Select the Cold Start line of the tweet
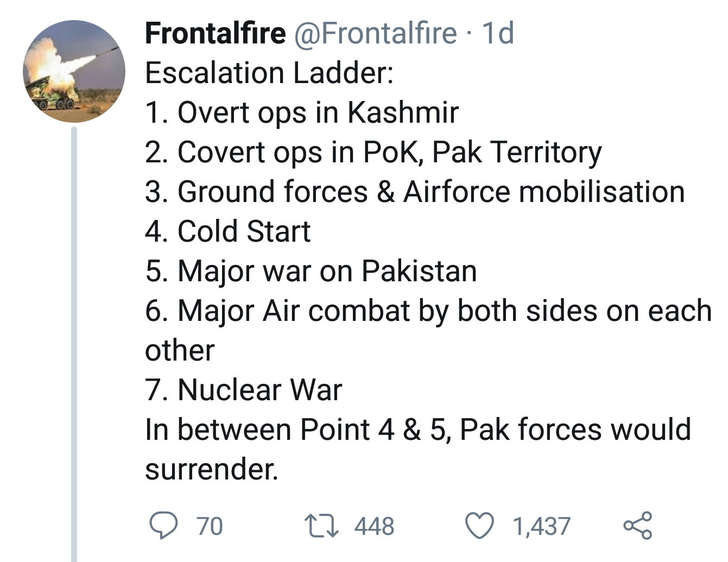728x562 pixels. coord(228,231)
